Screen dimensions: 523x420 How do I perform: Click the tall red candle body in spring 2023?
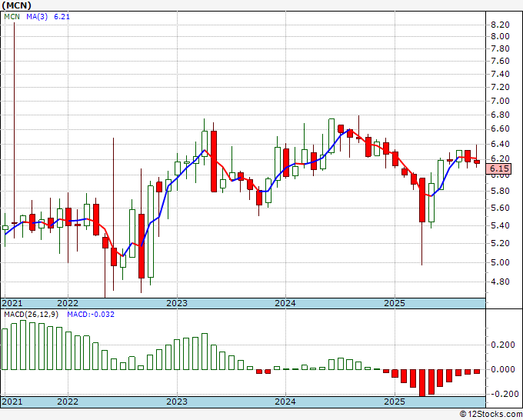(214, 162)
